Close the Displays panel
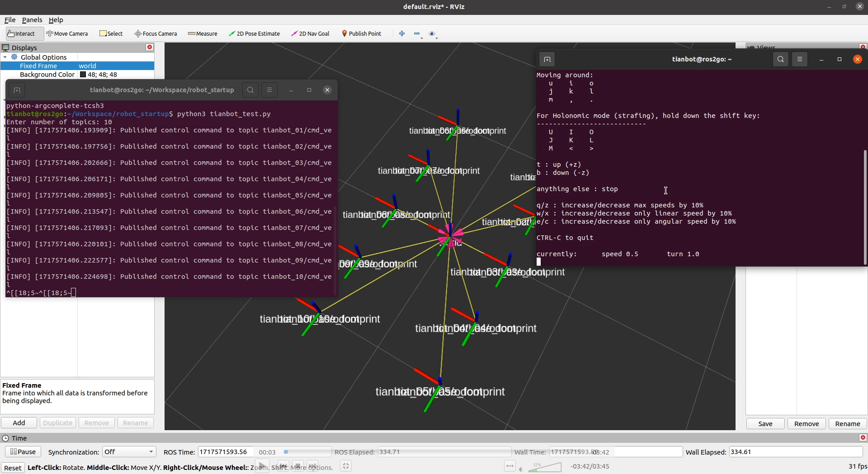This screenshot has width=868, height=474. click(150, 47)
